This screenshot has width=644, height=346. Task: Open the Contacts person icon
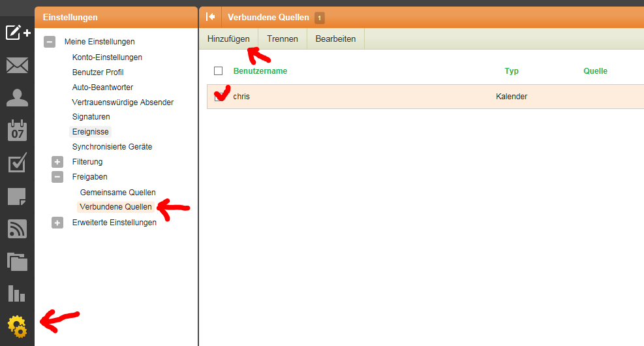17,98
